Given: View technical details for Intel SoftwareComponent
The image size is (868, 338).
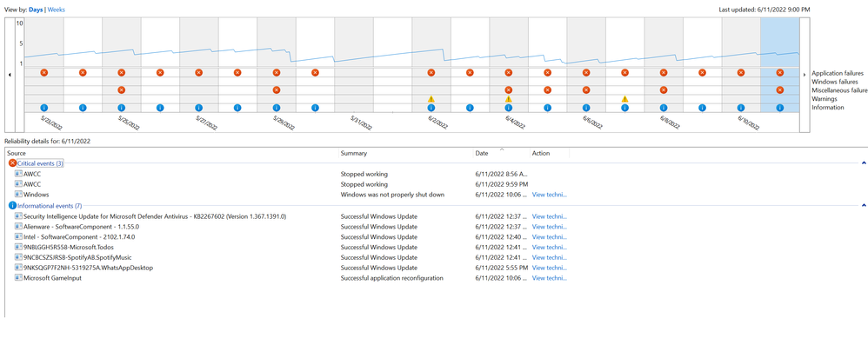Looking at the screenshot, I should point(549,236).
